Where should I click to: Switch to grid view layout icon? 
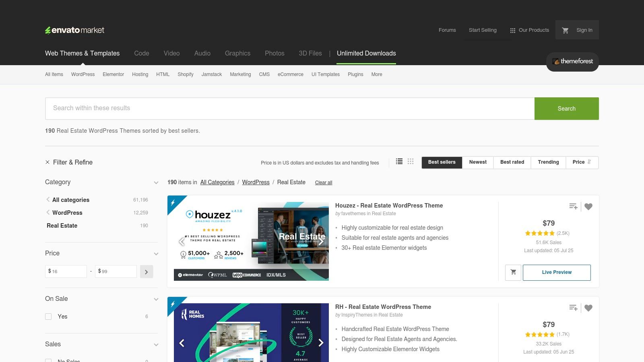point(411,161)
